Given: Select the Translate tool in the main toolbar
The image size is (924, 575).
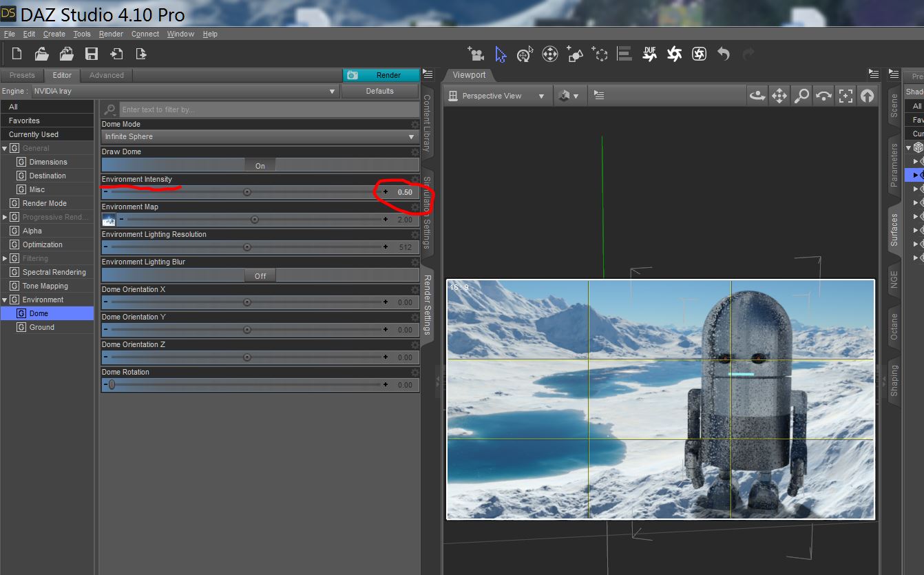Looking at the screenshot, I should (x=550, y=54).
